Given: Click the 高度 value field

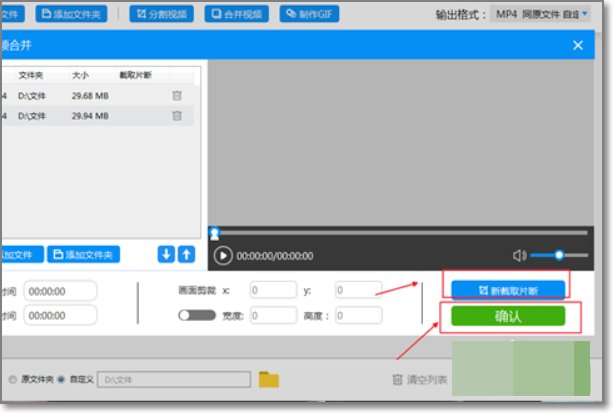Looking at the screenshot, I should tap(358, 315).
